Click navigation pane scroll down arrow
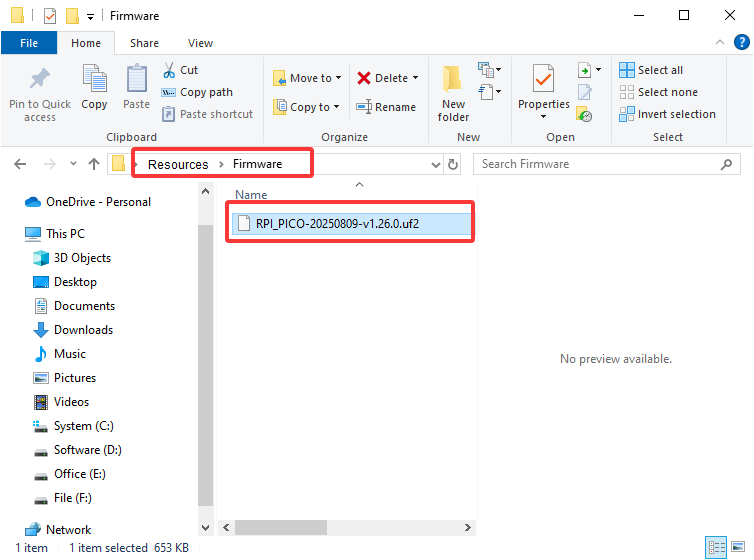Viewport: 754px width, 560px height. click(x=205, y=528)
